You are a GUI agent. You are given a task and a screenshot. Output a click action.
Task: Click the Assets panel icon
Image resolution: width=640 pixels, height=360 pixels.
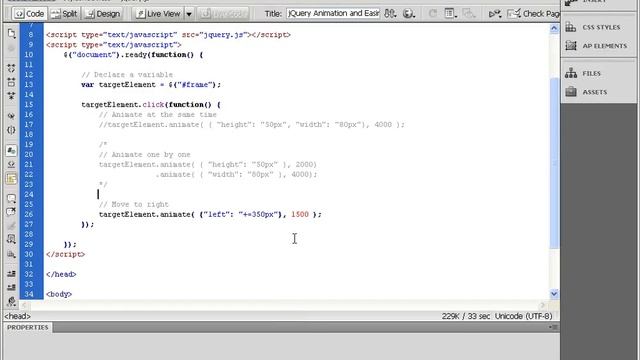[571, 92]
